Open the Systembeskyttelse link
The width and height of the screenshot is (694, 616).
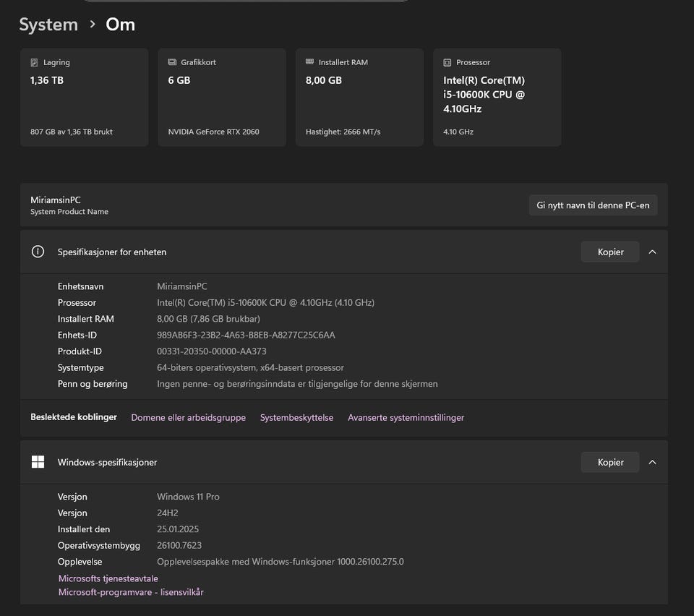(296, 418)
